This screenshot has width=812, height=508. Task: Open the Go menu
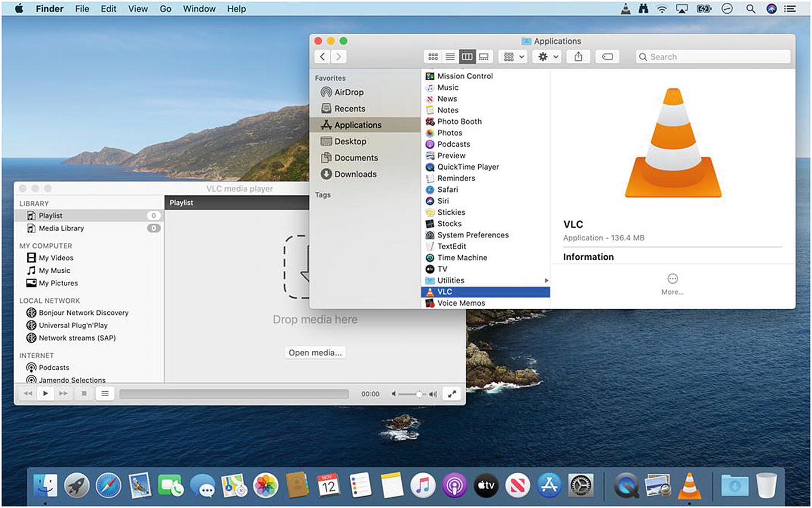[166, 9]
